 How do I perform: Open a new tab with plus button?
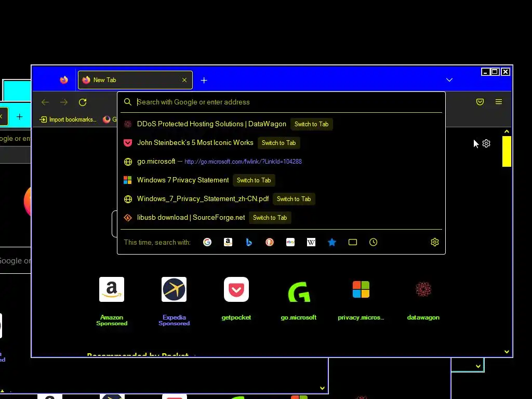pyautogui.click(x=204, y=81)
